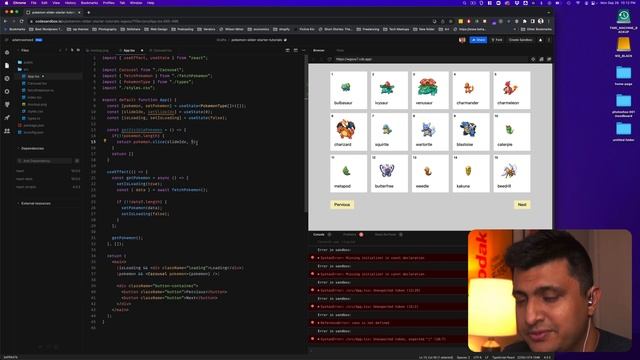Open the untitled folder on desktop
This screenshot has height=360, width=640.
[x=623, y=132]
